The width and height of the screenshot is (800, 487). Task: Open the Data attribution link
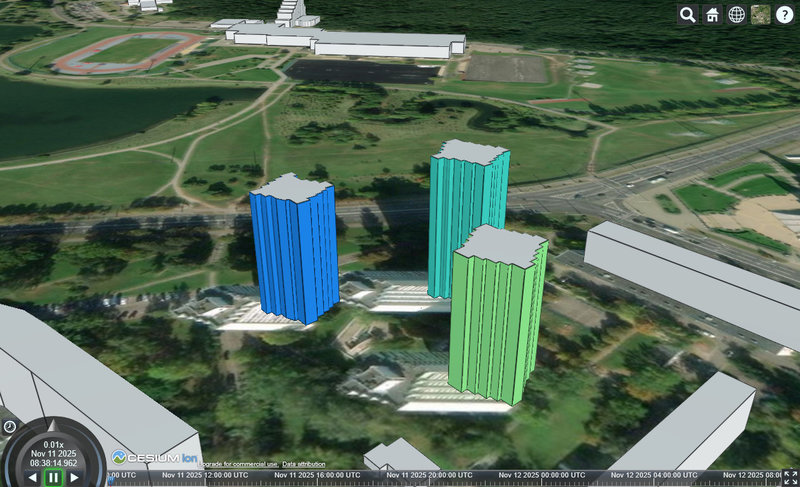click(x=303, y=465)
